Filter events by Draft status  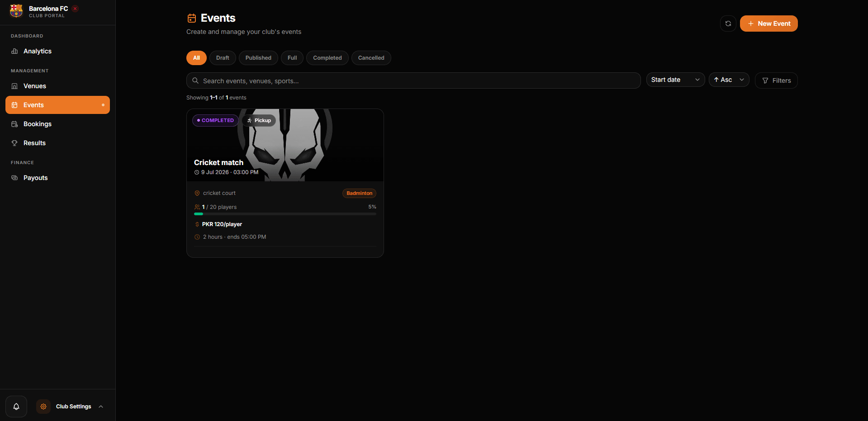pos(223,58)
